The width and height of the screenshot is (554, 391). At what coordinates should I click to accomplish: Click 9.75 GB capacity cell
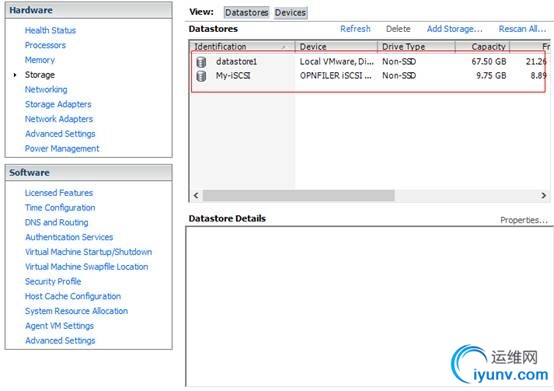491,76
